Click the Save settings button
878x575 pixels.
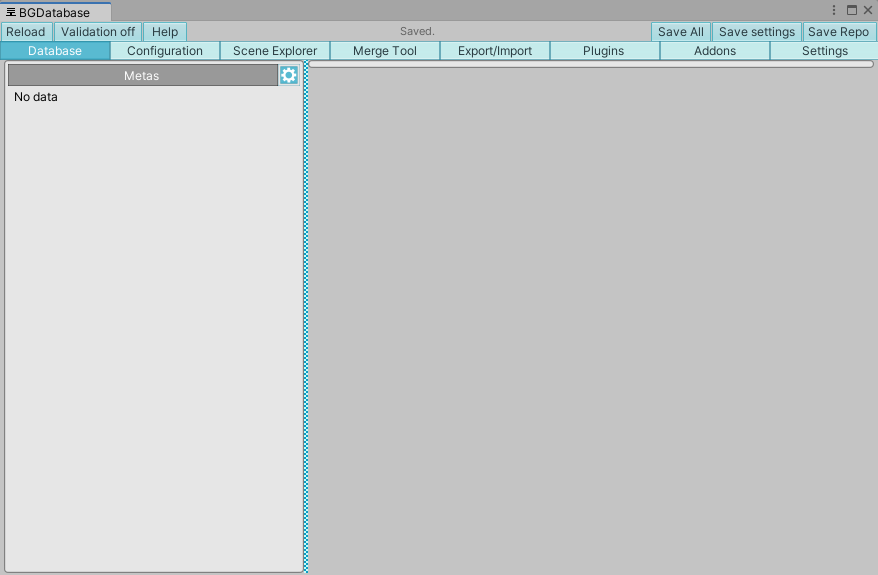pos(756,32)
